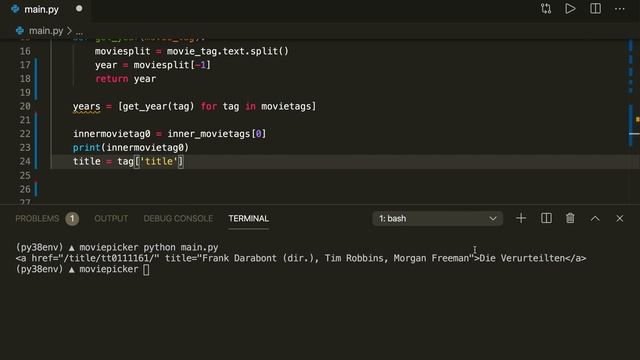This screenshot has width=640, height=360.
Task: Click 'innermovietag0 = inner_movietags[0]' line
Action: point(169,134)
